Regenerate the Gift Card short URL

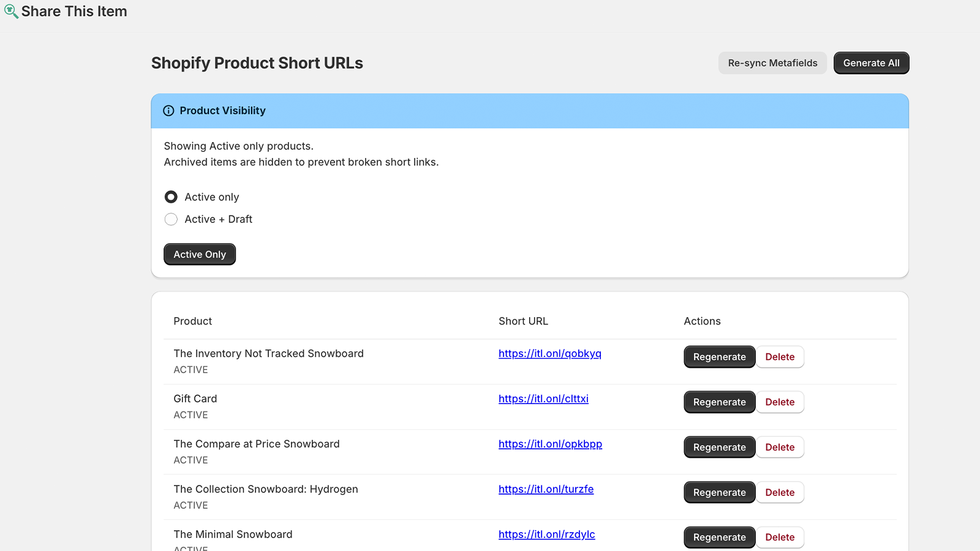(x=719, y=402)
